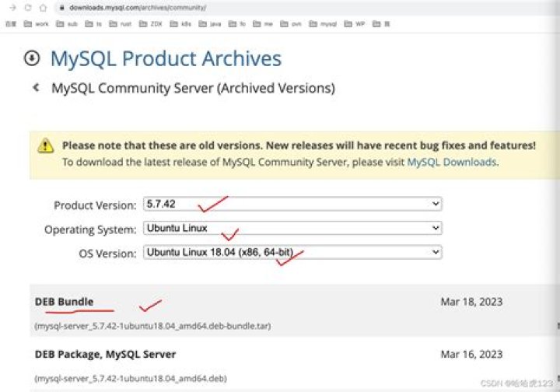Viewport: 560px width, 392px height.
Task: Click the back chevron beside Community Server heading
Action: 36,87
